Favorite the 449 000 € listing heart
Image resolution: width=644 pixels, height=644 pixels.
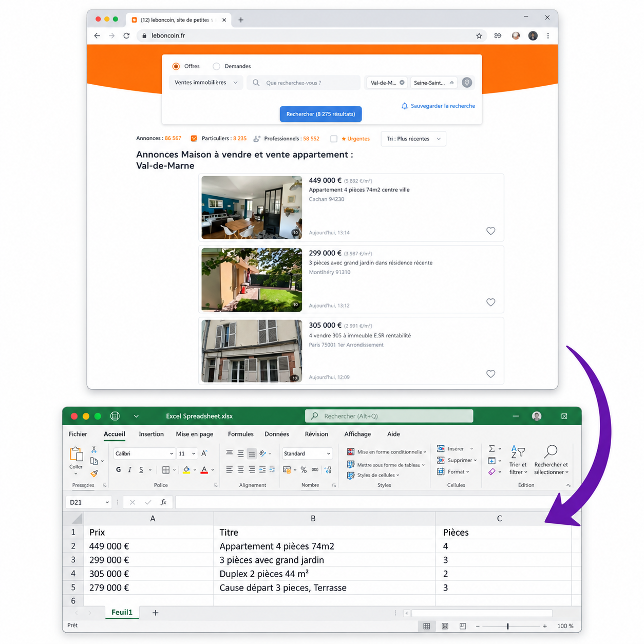(491, 231)
